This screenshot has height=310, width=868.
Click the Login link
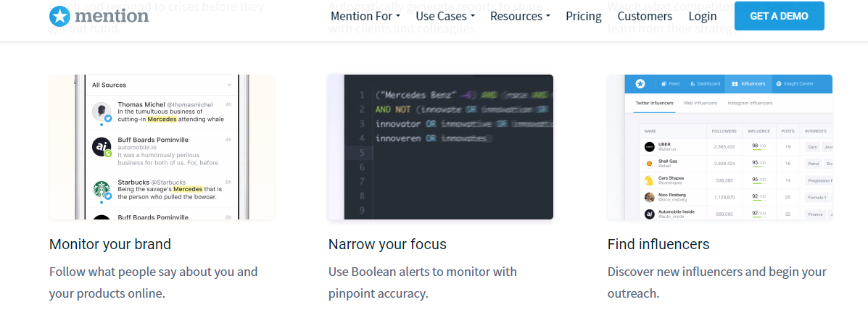point(703,16)
